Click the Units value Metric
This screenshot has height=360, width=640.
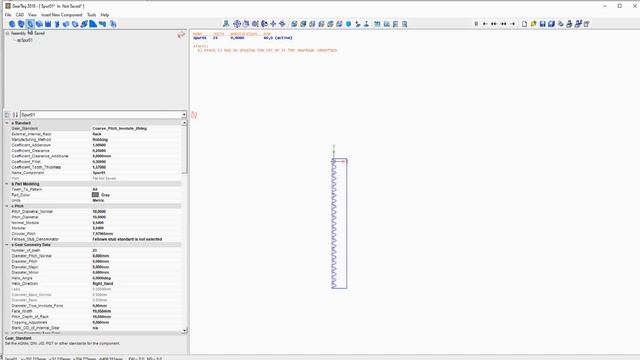98,200
